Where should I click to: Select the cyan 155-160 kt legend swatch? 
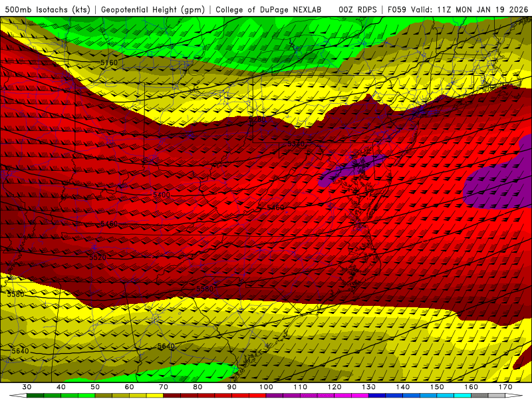tap(463, 396)
